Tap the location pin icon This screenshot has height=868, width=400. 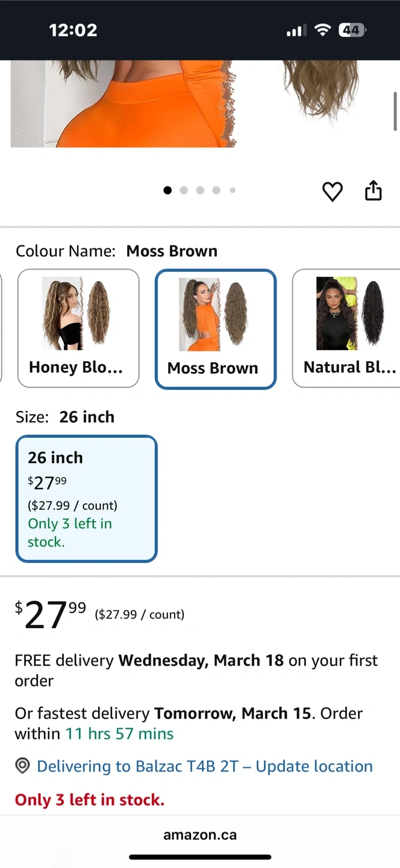22,766
